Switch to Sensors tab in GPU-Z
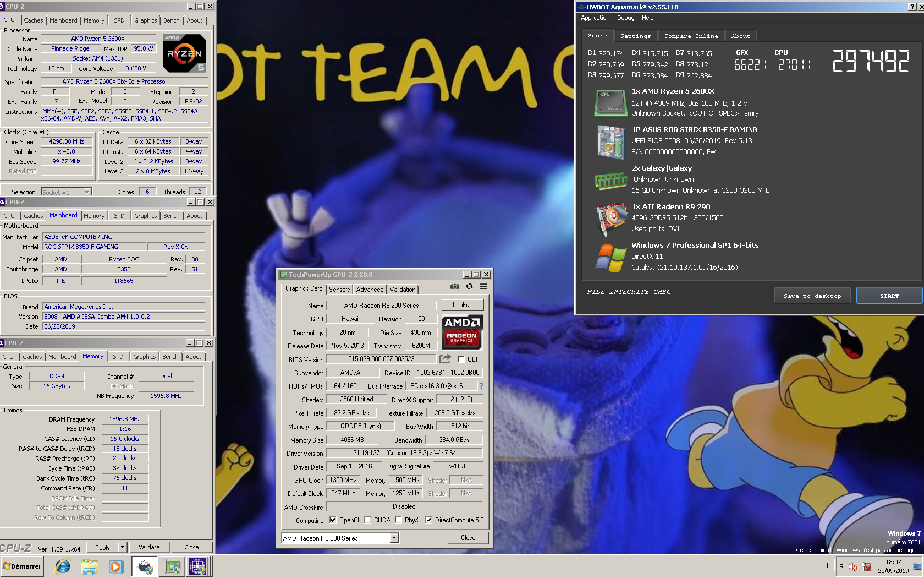Screen dimensions: 924x578 point(339,289)
